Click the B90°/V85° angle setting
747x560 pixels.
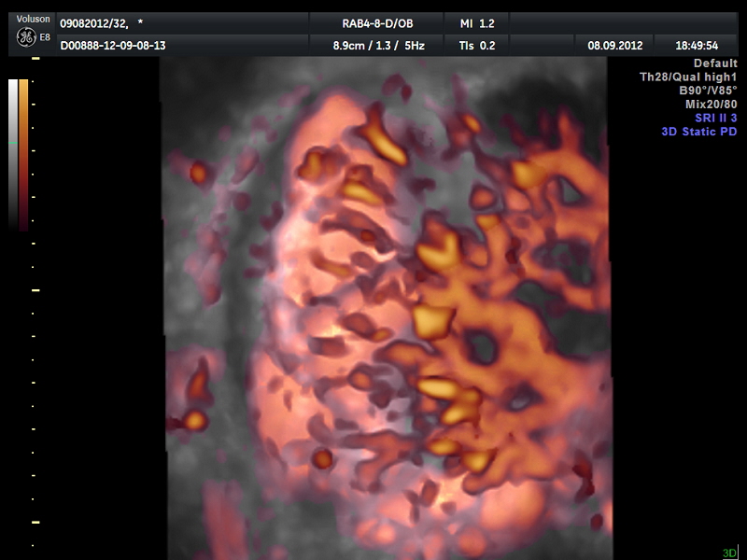pyautogui.click(x=708, y=91)
